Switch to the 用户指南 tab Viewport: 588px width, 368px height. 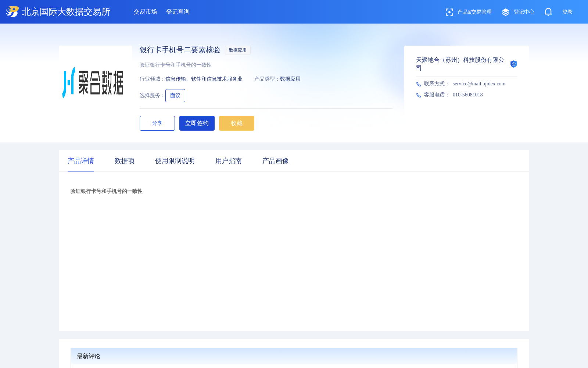[x=229, y=161]
